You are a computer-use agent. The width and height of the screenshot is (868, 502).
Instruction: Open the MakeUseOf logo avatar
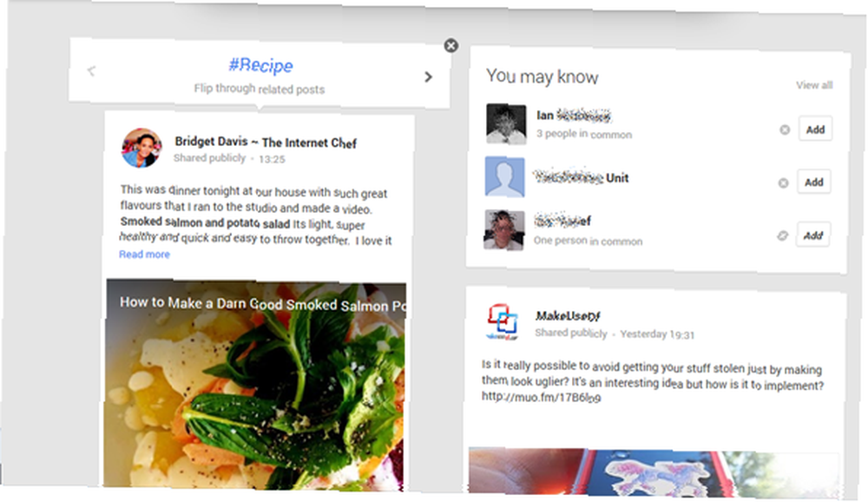[x=503, y=322]
